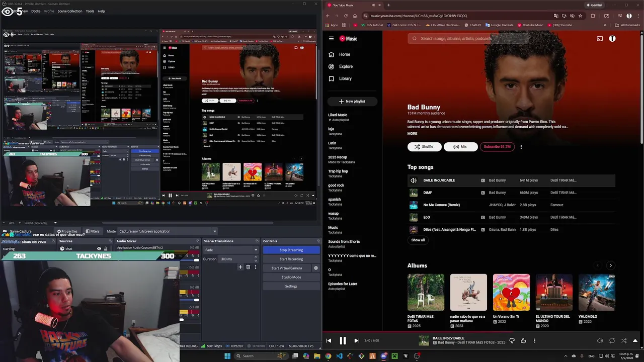644x362 pixels.
Task: Bookmark this page with star icon
Action: pos(580,16)
